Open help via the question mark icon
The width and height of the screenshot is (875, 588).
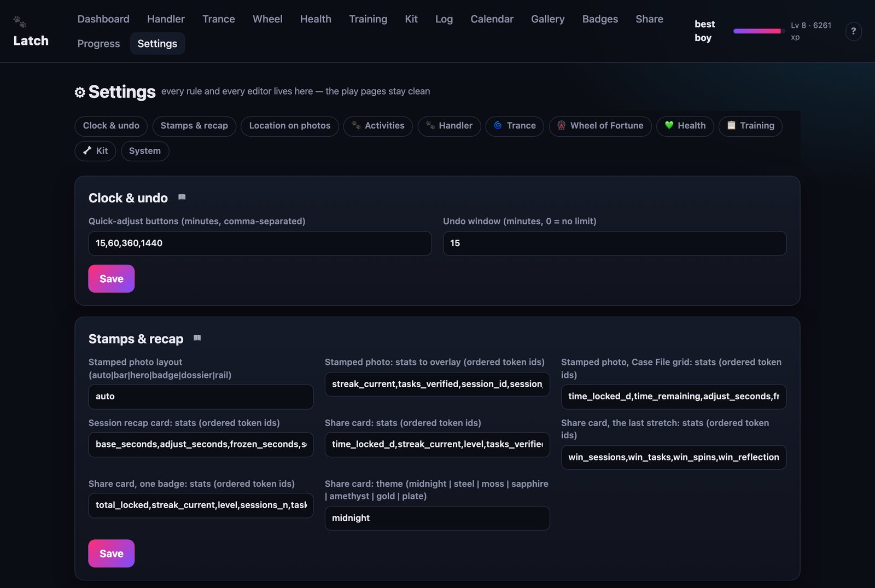pos(853,31)
